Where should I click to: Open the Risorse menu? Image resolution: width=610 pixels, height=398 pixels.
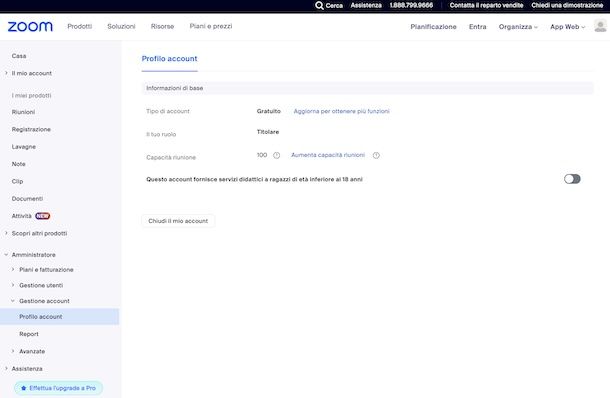point(162,26)
